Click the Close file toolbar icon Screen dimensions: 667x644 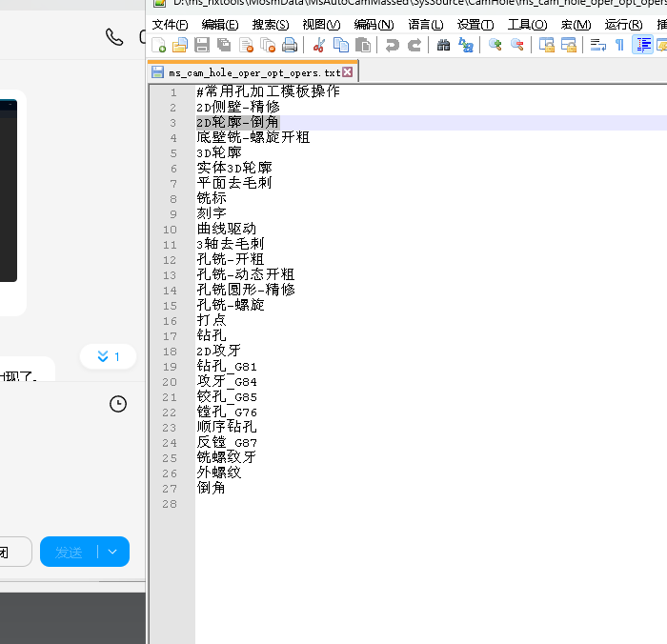point(246,45)
